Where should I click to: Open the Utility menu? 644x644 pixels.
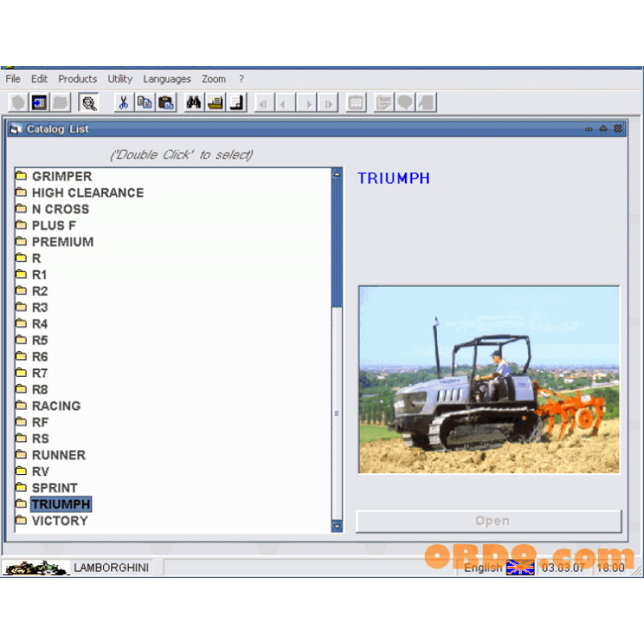click(120, 79)
